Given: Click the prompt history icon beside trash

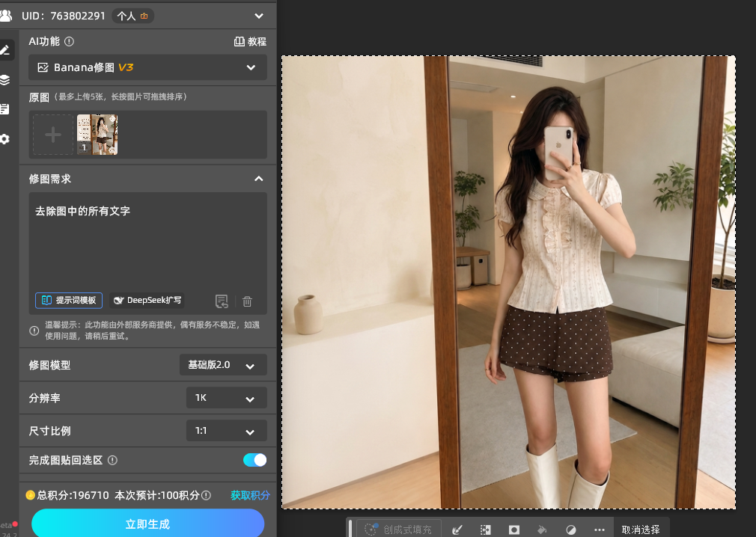Looking at the screenshot, I should [222, 301].
